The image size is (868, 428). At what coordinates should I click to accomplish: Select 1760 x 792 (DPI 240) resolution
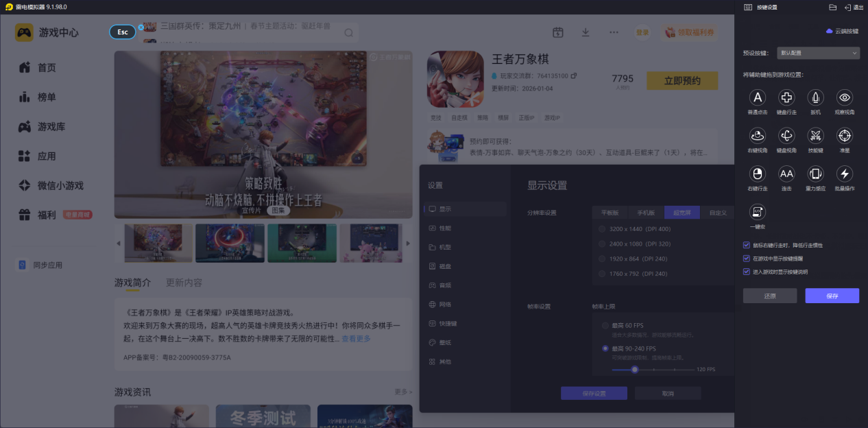pos(603,274)
